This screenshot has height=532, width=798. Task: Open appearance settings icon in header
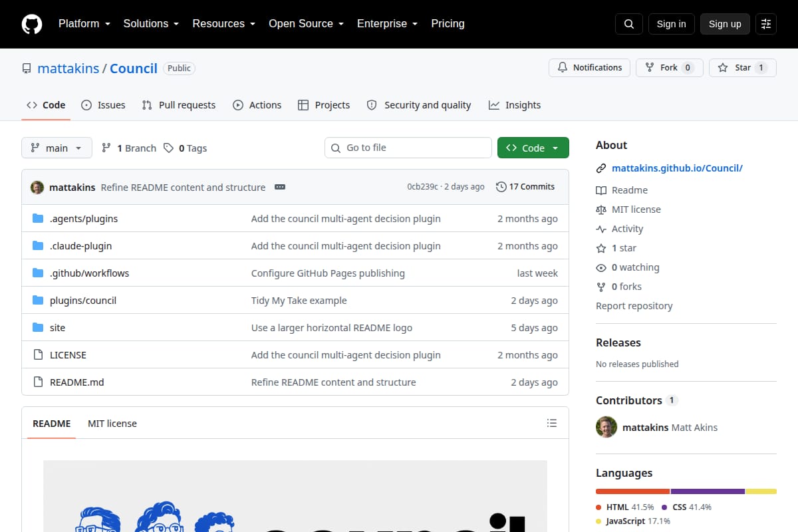pos(766,24)
